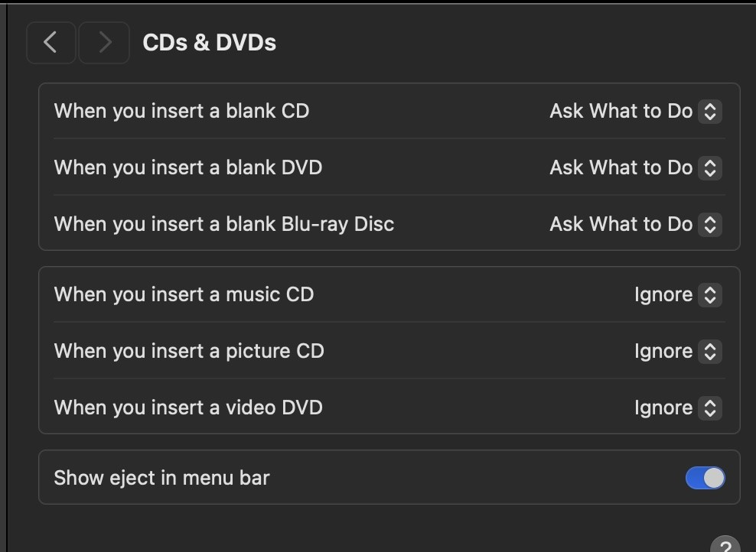
Task: Click up-down arrows for blank DVD action
Action: tap(710, 167)
